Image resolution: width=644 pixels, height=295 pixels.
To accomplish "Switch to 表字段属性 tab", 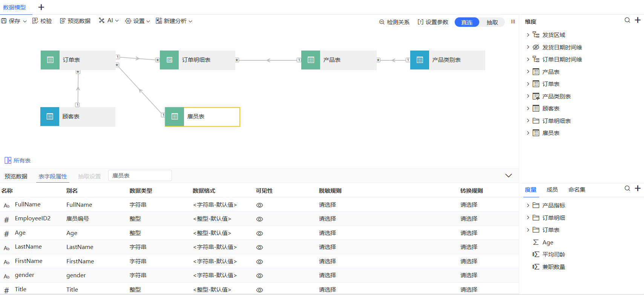I will [53, 176].
